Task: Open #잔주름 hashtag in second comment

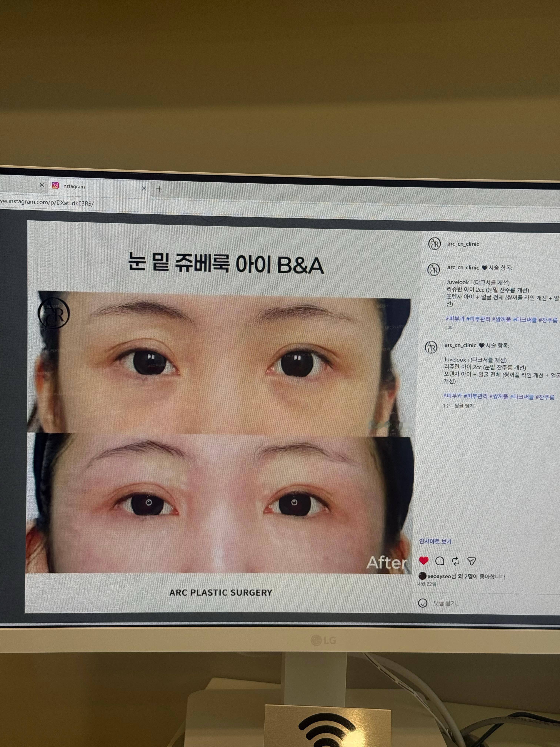Action: [x=545, y=397]
